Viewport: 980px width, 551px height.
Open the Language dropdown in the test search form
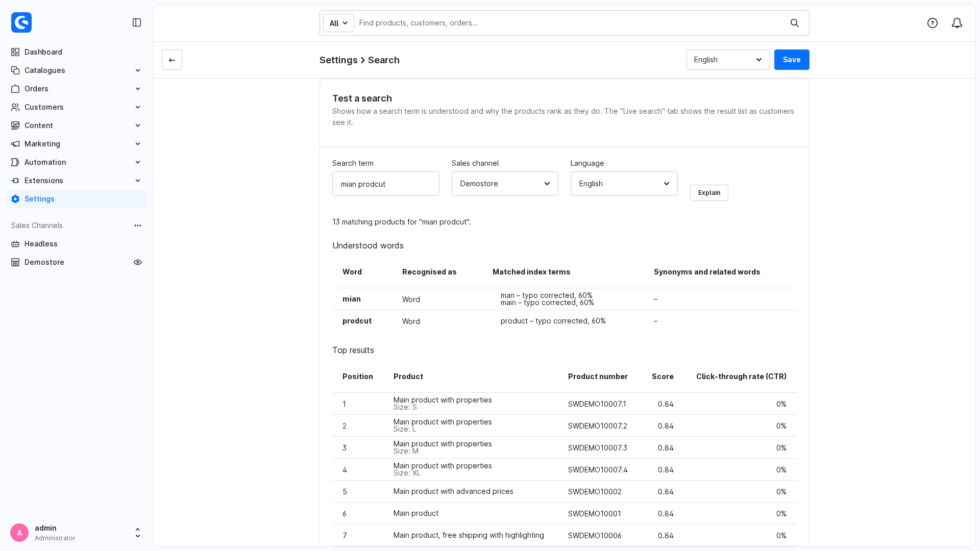click(624, 184)
